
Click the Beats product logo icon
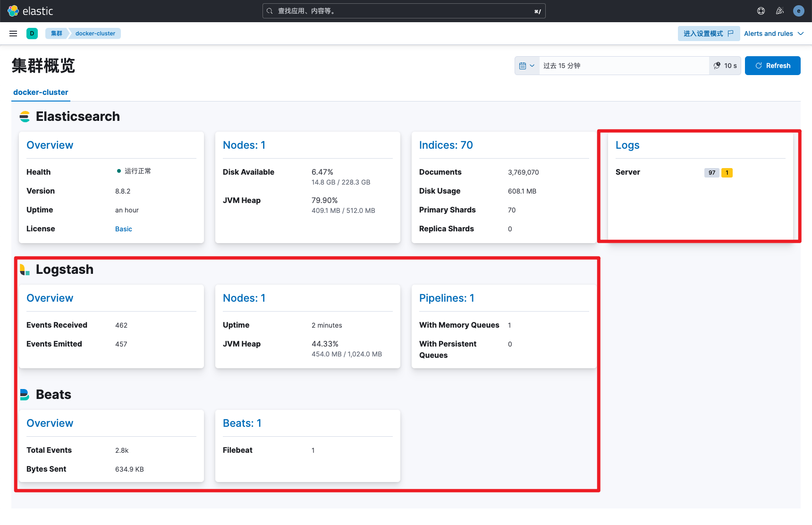tap(25, 395)
